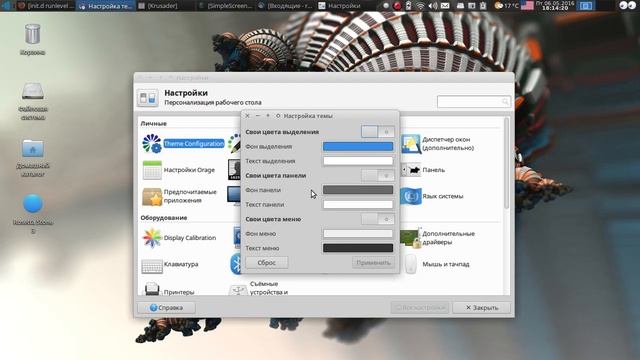This screenshot has width=640, height=360.
Task: Toggle custom panel colors switch
Action: [x=378, y=176]
